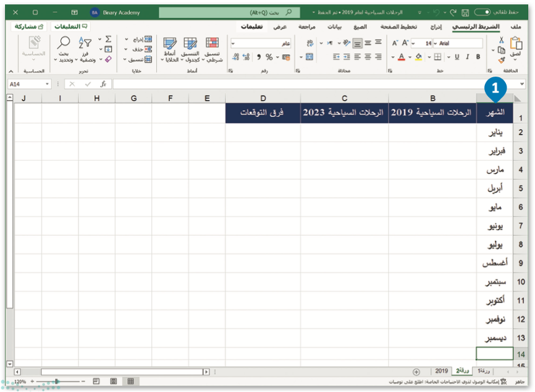Toggle Underline formatting
This screenshot has height=392, width=535.
pos(457,57)
